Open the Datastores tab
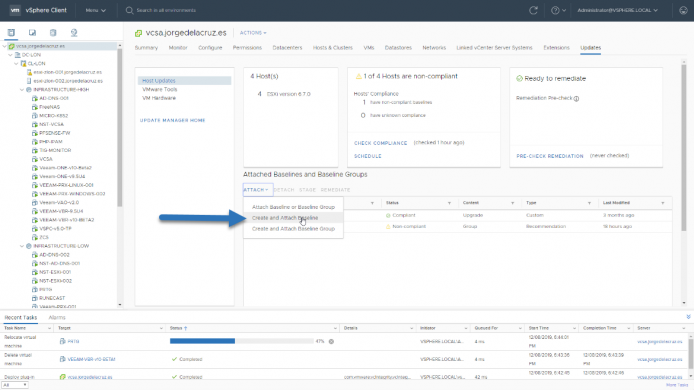This screenshot has width=694, height=390. click(398, 48)
